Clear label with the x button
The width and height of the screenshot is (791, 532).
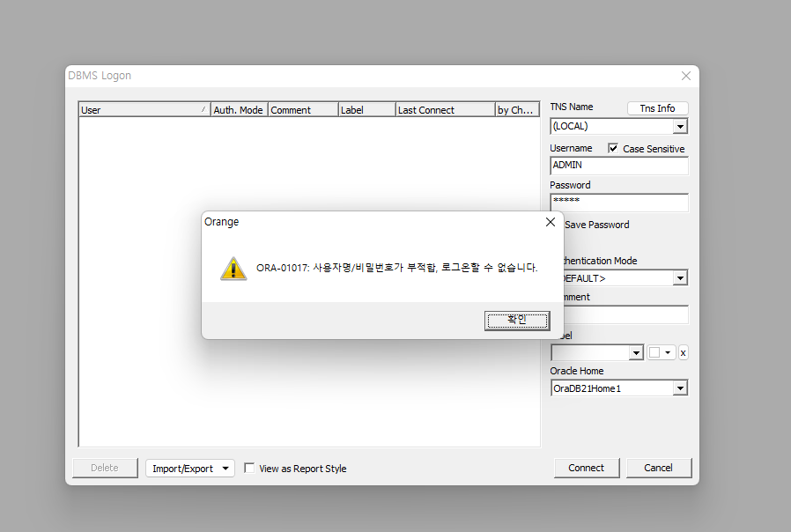point(683,352)
